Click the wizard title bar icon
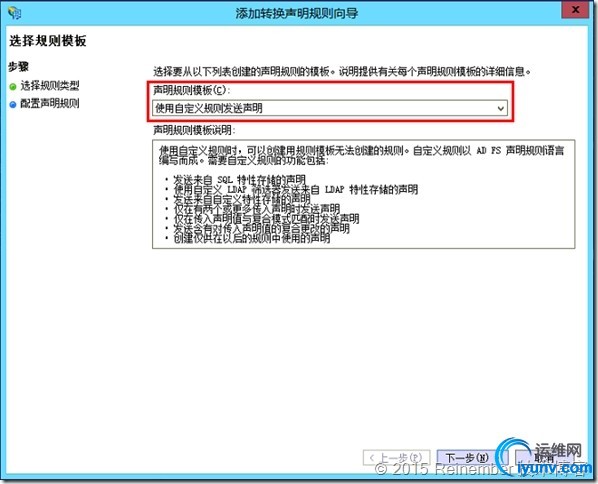Viewport: 598px width, 484px height. click(15, 13)
